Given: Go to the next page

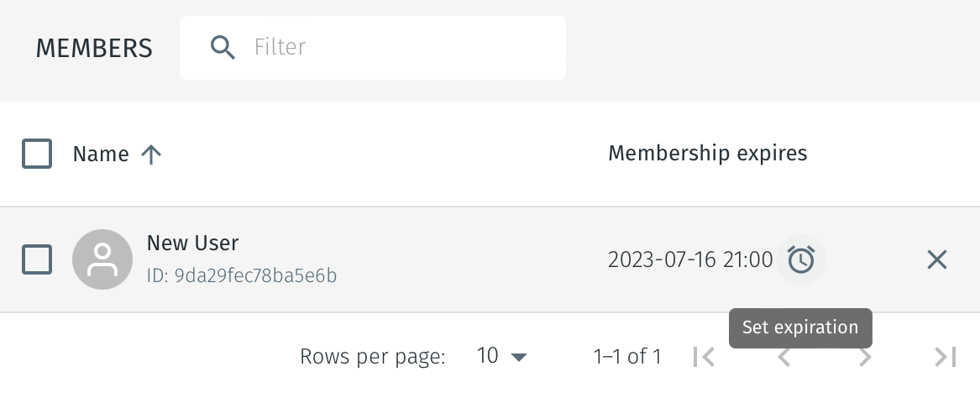Looking at the screenshot, I should (x=865, y=357).
